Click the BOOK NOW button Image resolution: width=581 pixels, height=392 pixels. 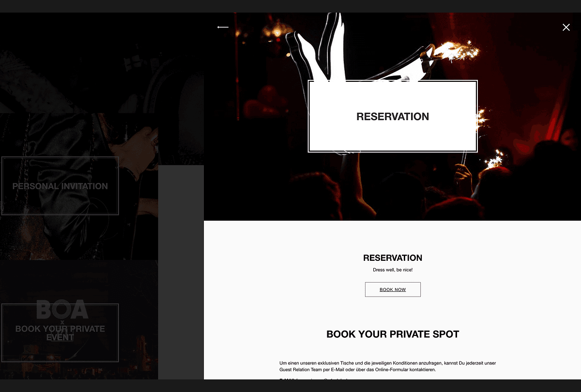(393, 289)
